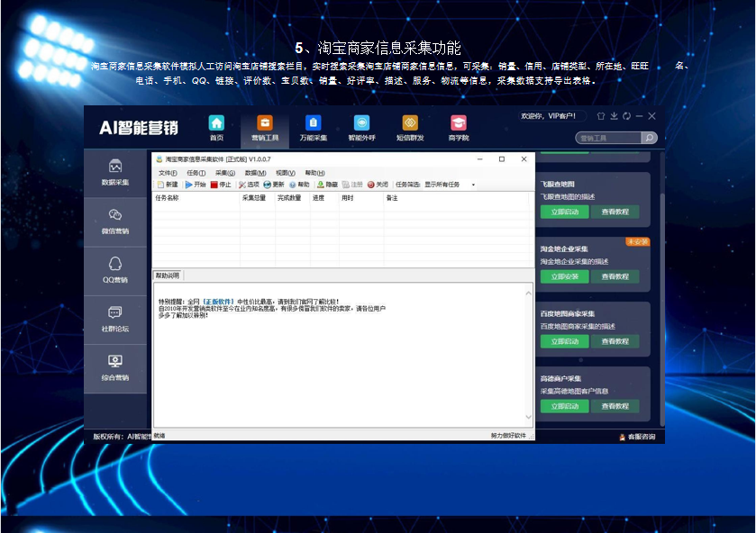Click the 用时 column header
The width and height of the screenshot is (756, 533).
(x=361, y=198)
